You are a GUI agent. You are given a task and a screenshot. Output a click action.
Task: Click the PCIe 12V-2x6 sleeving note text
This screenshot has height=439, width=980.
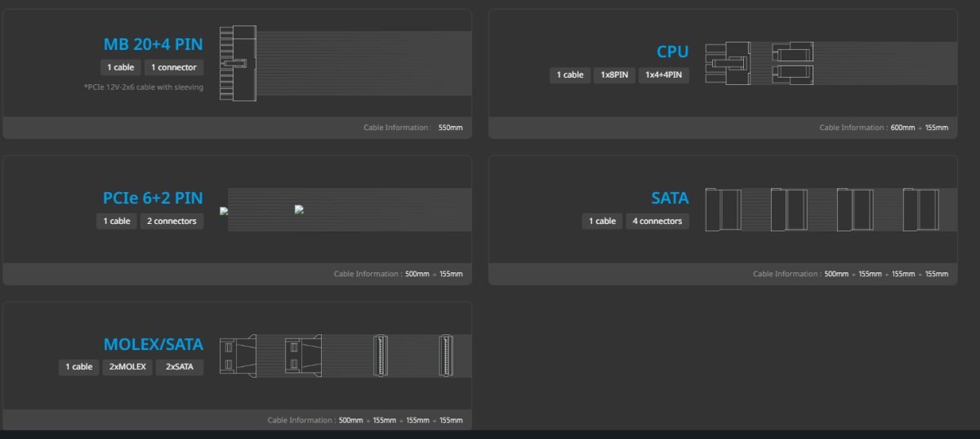(x=143, y=87)
